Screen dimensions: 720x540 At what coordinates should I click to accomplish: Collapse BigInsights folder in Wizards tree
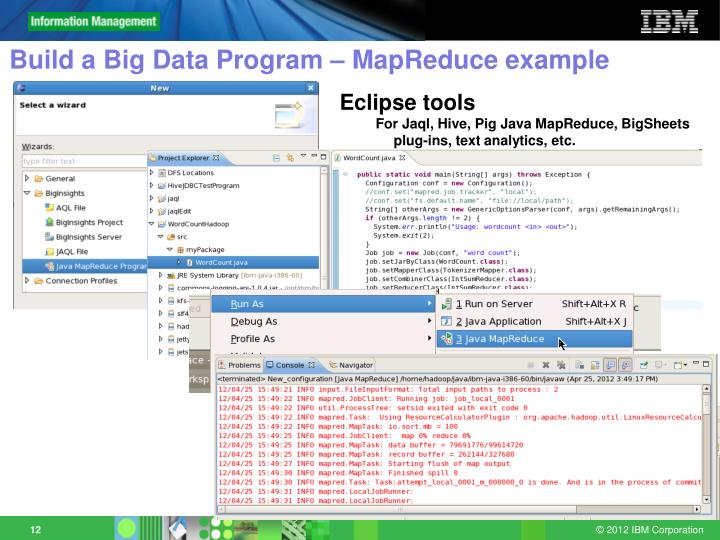27,193
